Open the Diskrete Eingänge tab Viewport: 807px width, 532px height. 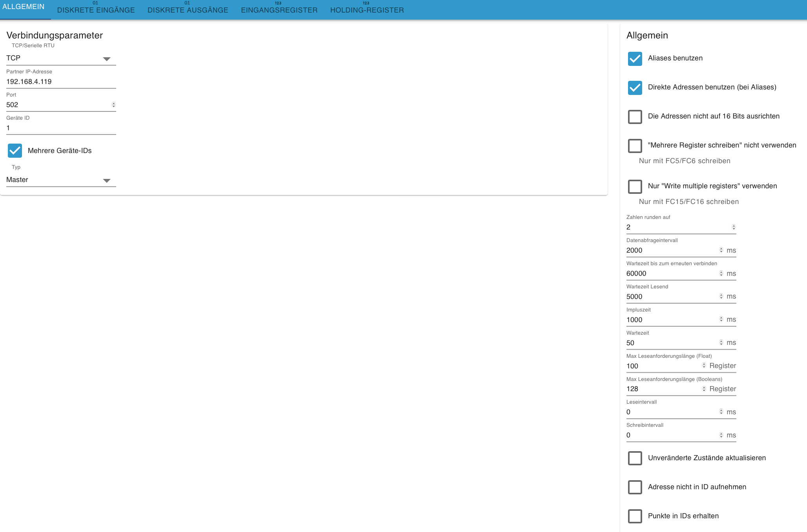pyautogui.click(x=96, y=10)
